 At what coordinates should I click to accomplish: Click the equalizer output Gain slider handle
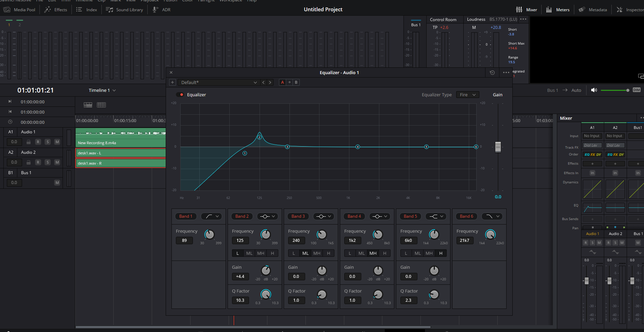(498, 147)
